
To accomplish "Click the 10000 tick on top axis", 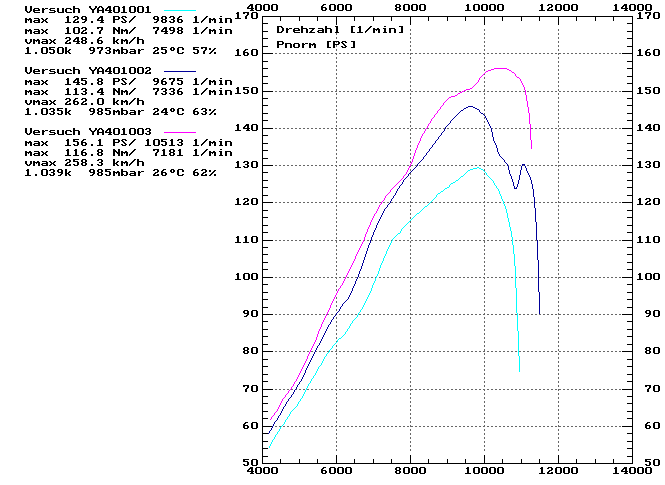I will point(485,7).
